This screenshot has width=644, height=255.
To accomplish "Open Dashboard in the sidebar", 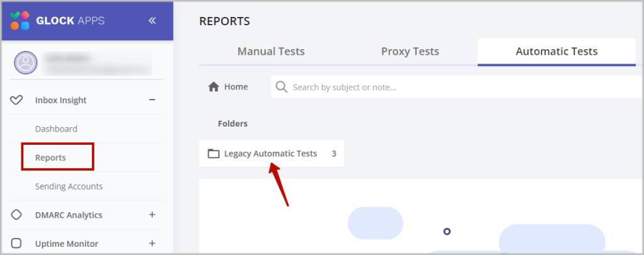I will [x=56, y=128].
